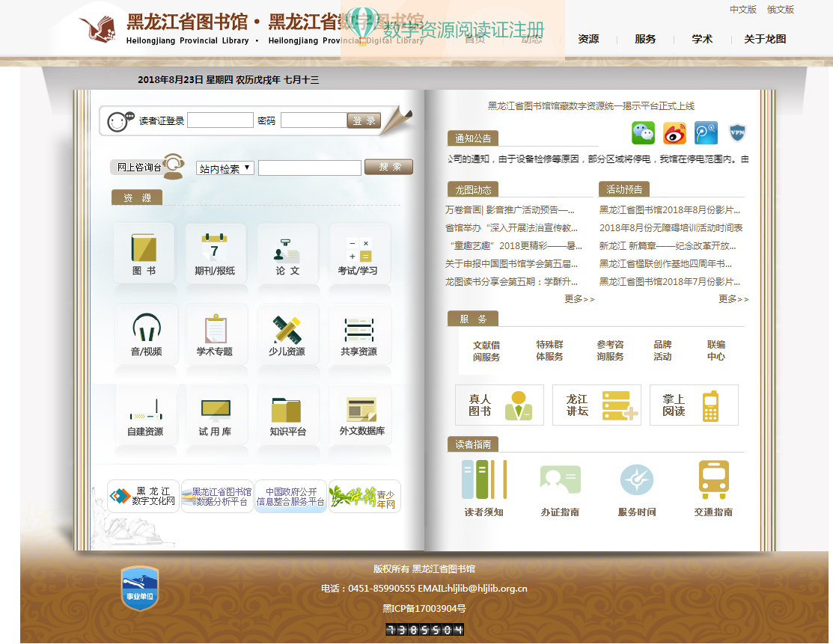
Task: Open 联编中心 link
Action: pos(715,350)
